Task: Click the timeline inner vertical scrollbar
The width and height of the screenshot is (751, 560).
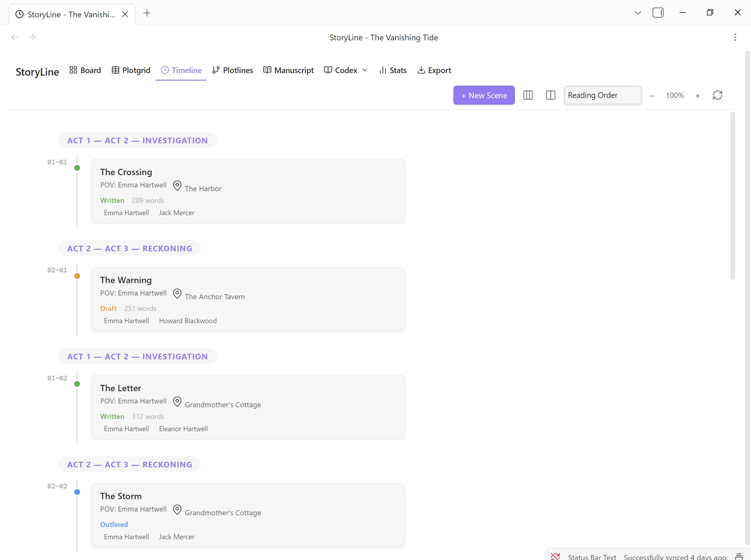Action: coord(732,196)
